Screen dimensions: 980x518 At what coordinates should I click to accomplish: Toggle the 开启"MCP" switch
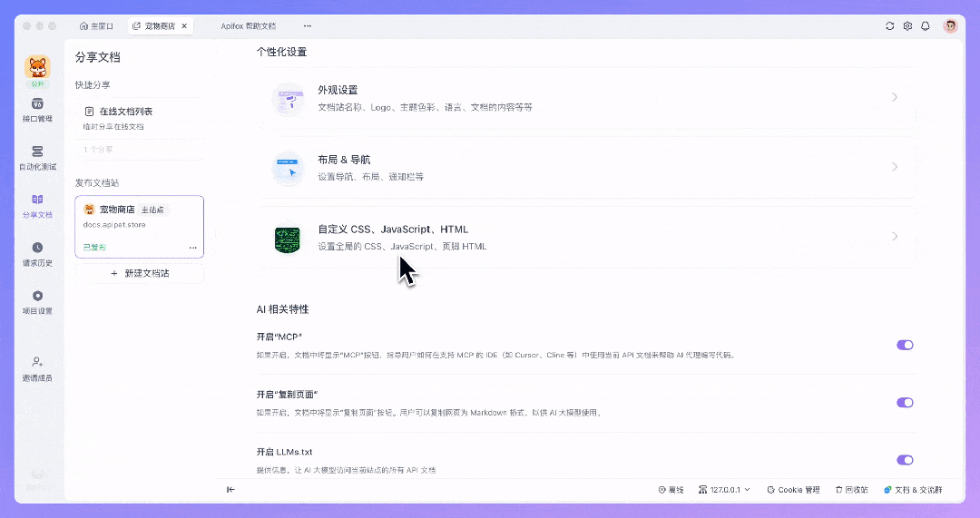(x=905, y=345)
